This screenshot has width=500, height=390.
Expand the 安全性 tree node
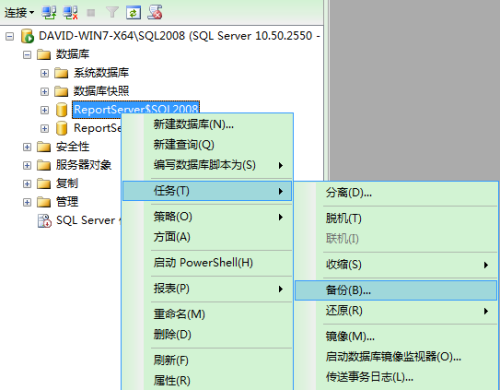coord(27,147)
